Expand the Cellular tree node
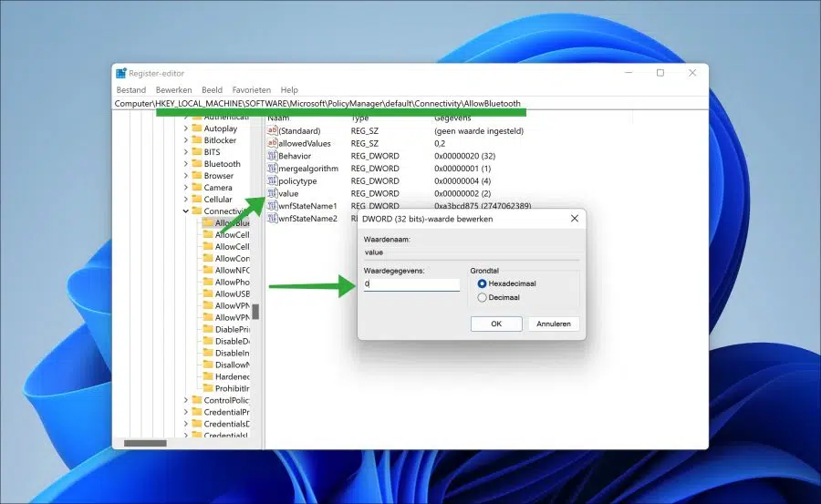 (x=186, y=200)
